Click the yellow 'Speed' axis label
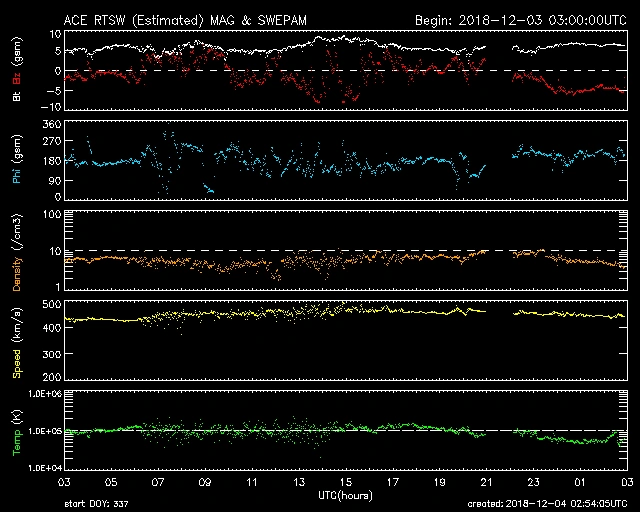 (17, 364)
